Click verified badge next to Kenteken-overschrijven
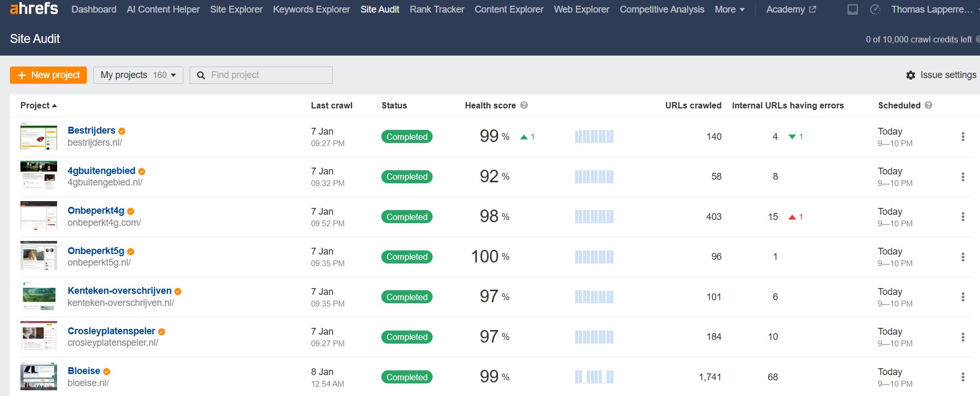 tap(178, 291)
